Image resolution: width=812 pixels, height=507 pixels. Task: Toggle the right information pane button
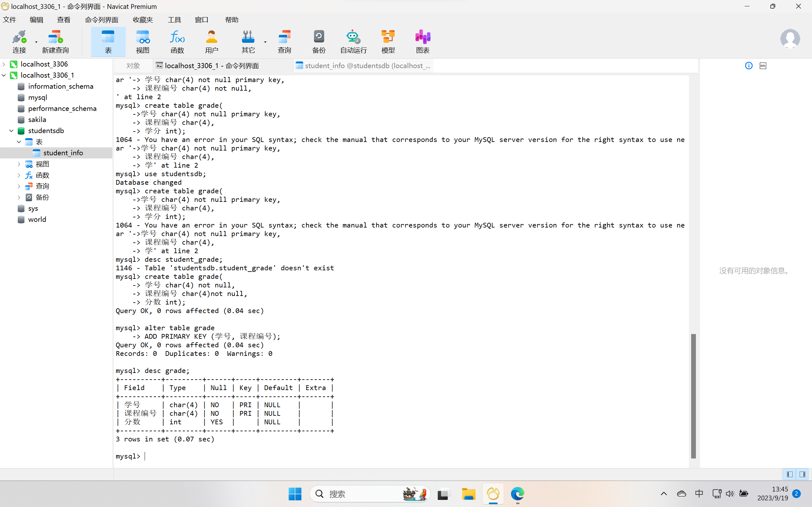(x=802, y=474)
